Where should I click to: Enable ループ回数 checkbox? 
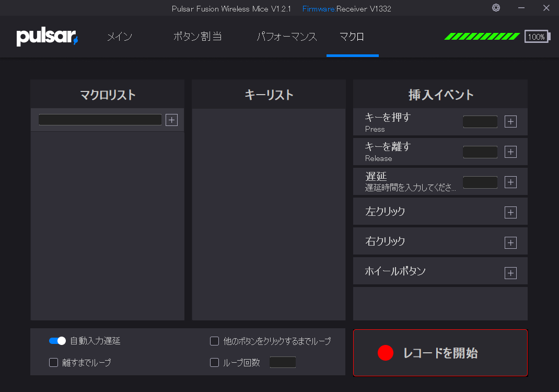214,362
